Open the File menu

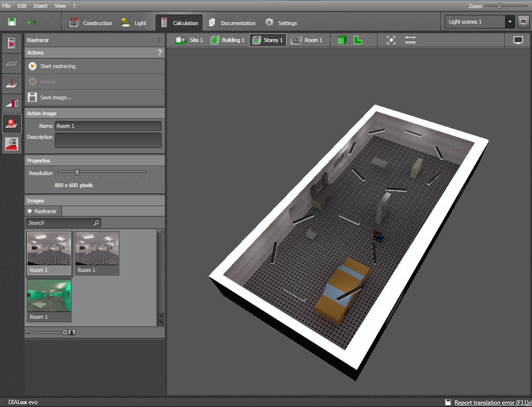pyautogui.click(x=6, y=6)
